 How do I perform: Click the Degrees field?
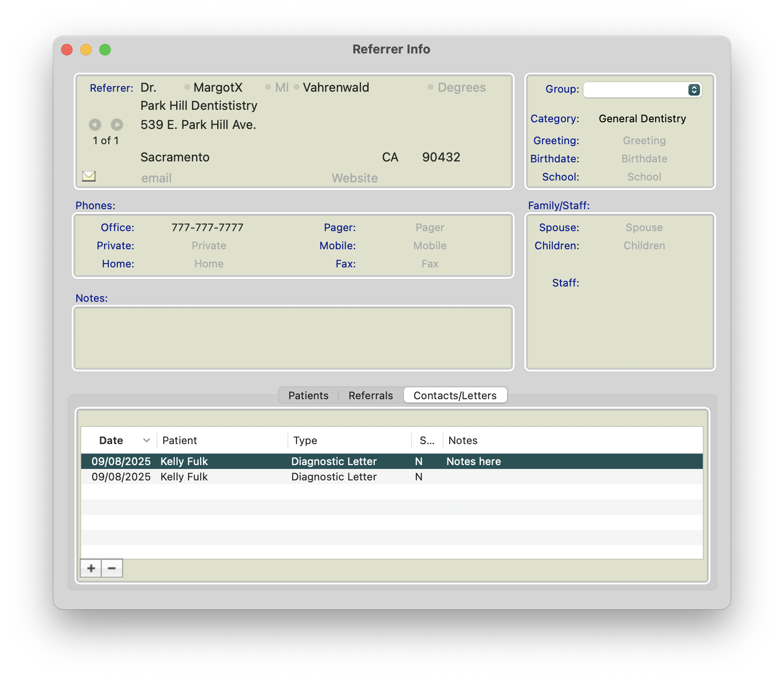coord(461,87)
